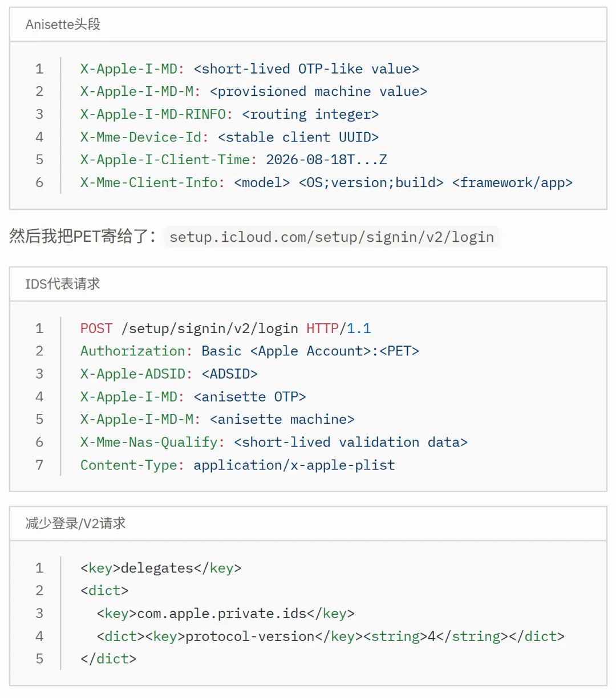Screen dimensions: 616x698
Task: Click the X-Mme-Client-Info header line
Action: pyautogui.click(x=326, y=182)
